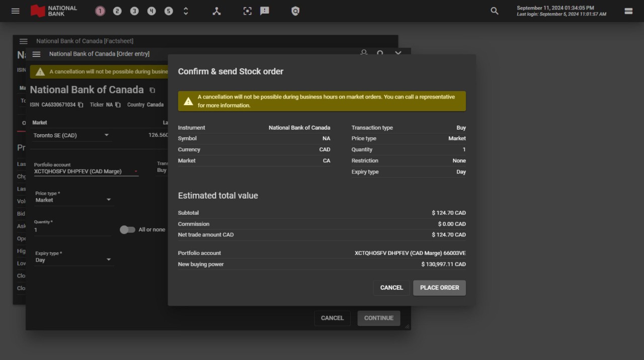
Task: Open the main hamburger menu
Action: click(x=16, y=11)
